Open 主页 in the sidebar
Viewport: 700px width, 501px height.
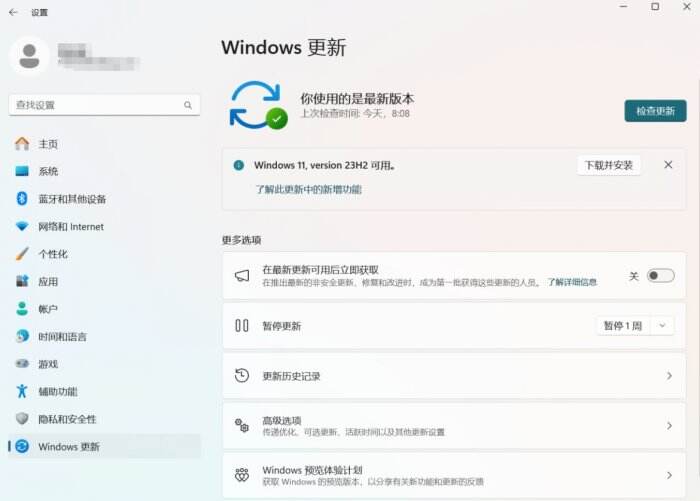[x=105, y=144]
